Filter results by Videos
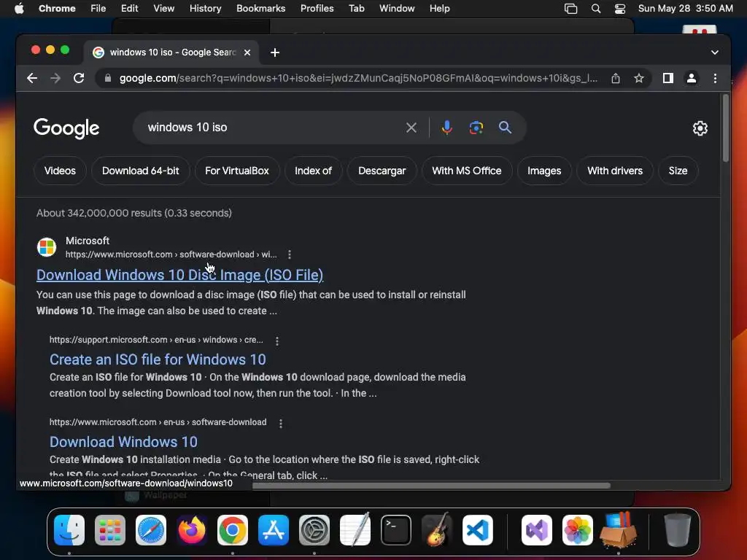747x560 pixels. tap(60, 171)
